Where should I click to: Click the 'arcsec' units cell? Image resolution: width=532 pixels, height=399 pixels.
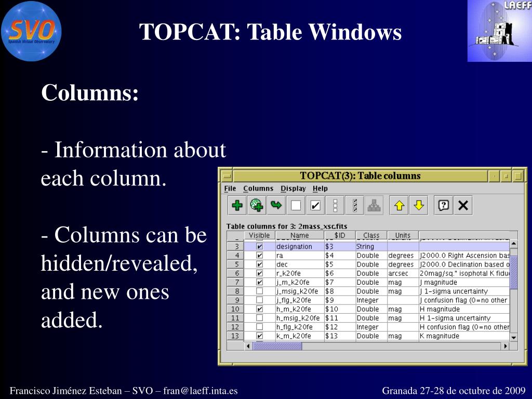(403, 273)
